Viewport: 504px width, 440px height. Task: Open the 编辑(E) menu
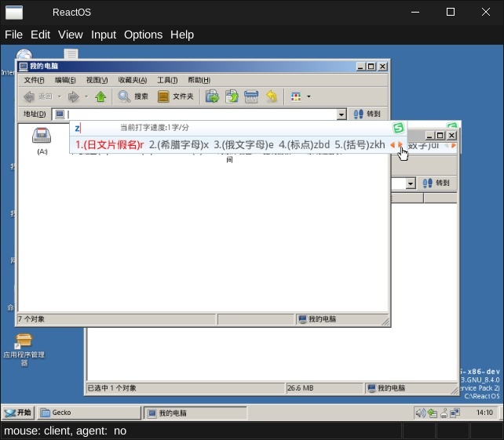(x=65, y=80)
